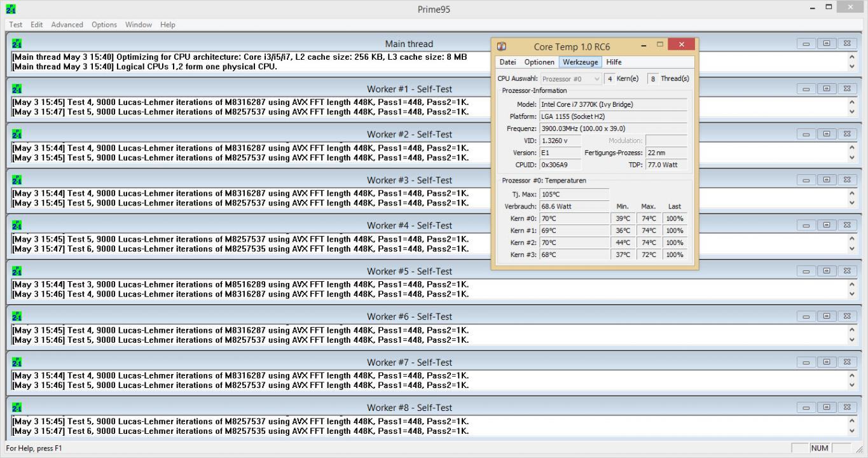Open the Advanced menu
The image size is (868, 458).
pyautogui.click(x=67, y=25)
